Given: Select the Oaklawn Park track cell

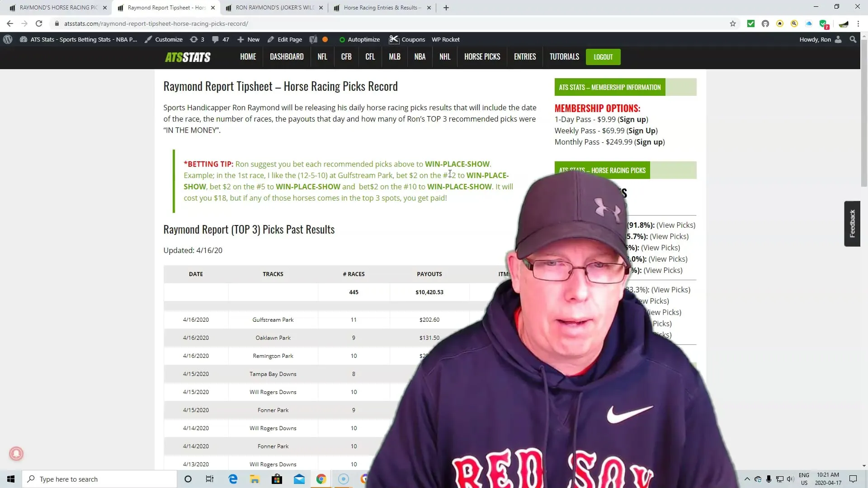Looking at the screenshot, I should pos(273,338).
